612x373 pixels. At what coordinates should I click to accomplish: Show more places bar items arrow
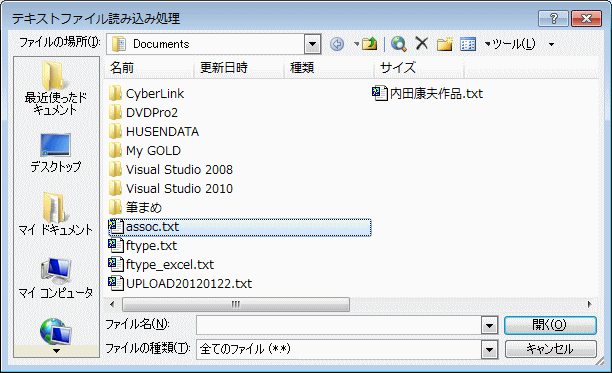click(56, 351)
